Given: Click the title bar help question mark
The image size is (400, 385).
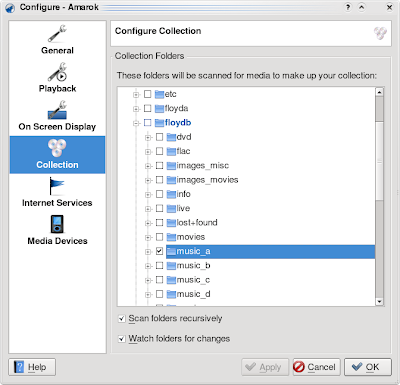Looking at the screenshot, I should click(x=348, y=7).
